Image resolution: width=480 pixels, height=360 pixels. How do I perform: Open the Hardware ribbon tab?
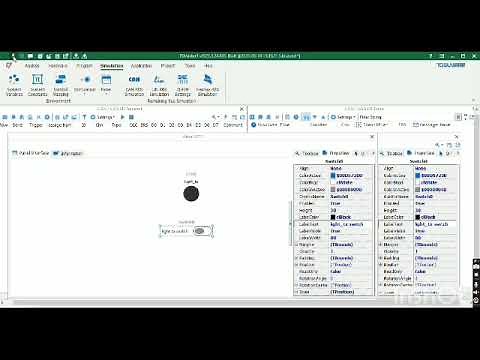click(58, 66)
